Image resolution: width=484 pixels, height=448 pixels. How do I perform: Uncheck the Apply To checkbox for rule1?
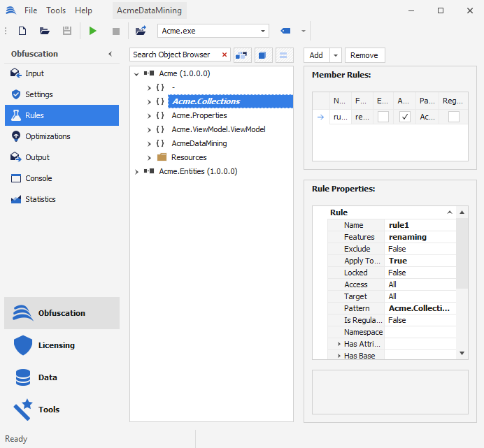pos(404,117)
